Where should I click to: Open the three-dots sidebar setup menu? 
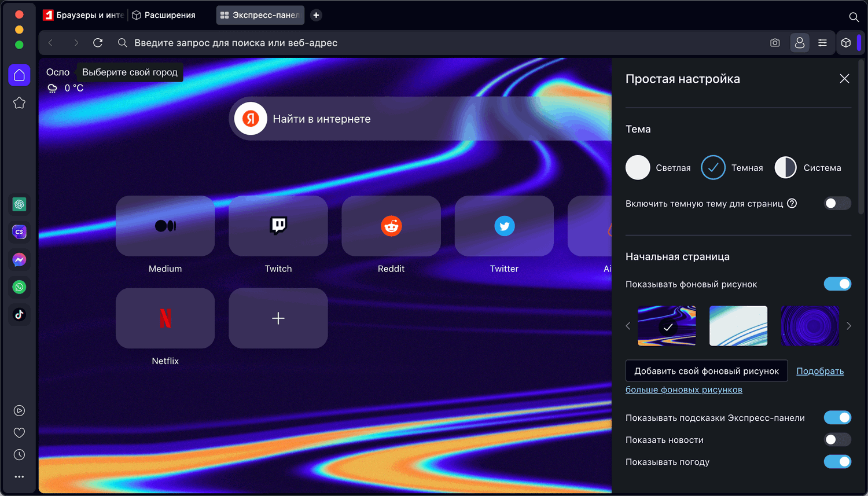coord(19,477)
